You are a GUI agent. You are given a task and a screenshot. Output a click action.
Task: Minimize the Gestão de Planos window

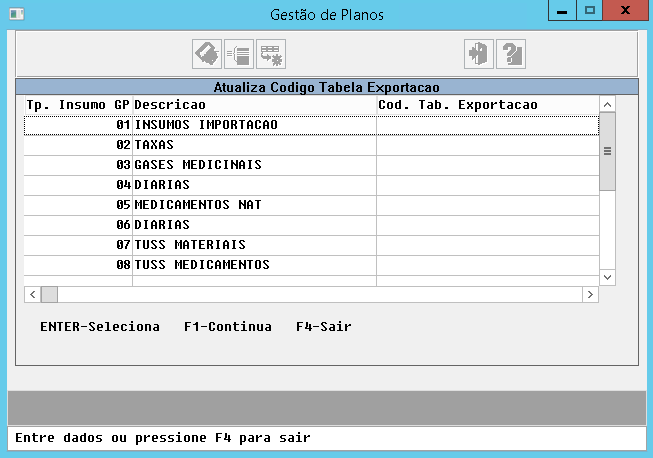tap(562, 10)
